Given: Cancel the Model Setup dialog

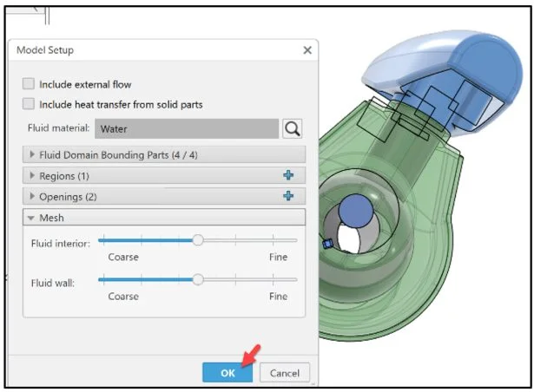Looking at the screenshot, I should [x=285, y=373].
